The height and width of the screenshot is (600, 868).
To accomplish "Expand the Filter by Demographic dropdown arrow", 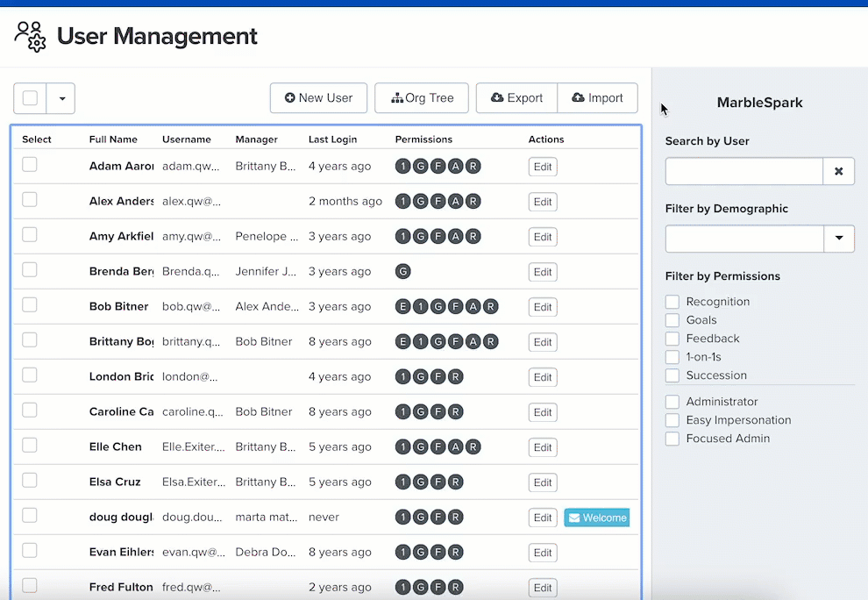I will pos(839,239).
